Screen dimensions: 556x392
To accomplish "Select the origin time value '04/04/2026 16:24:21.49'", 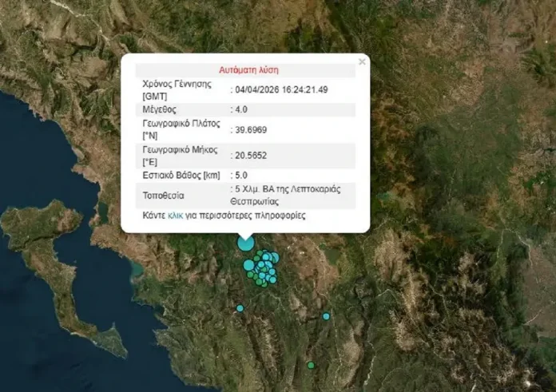I will coord(281,89).
